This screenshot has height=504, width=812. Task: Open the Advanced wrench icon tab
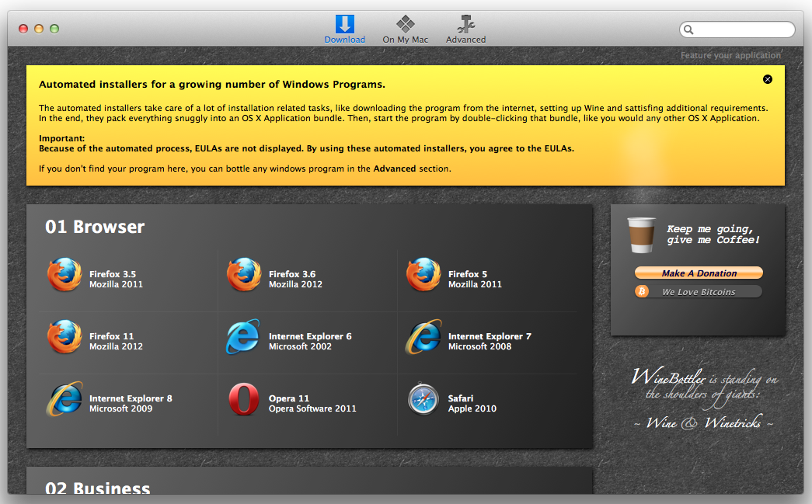(465, 24)
